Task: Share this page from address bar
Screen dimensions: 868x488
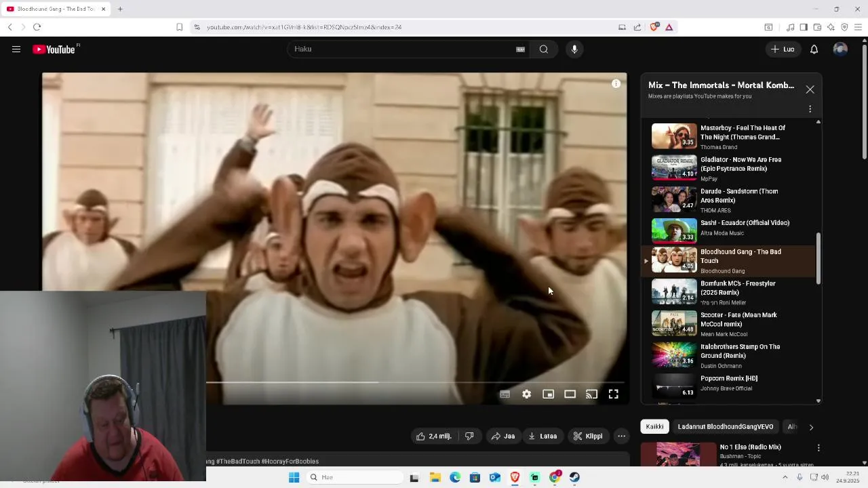Action: click(637, 27)
